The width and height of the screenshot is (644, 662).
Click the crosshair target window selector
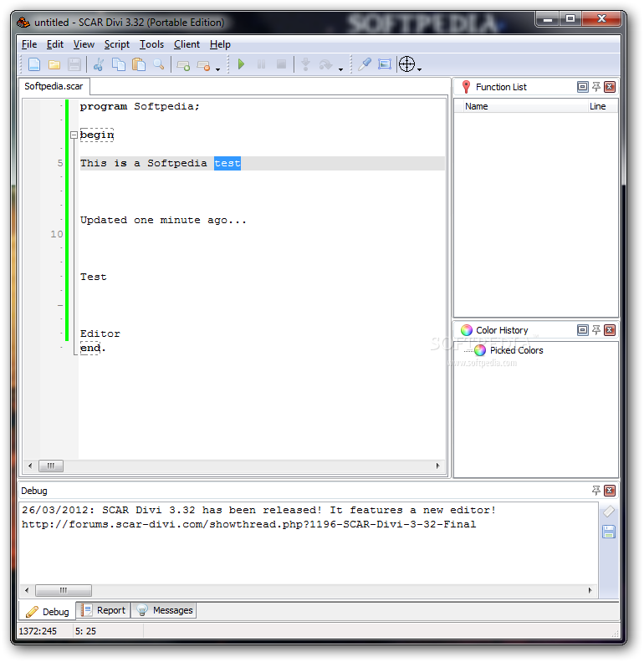click(407, 64)
